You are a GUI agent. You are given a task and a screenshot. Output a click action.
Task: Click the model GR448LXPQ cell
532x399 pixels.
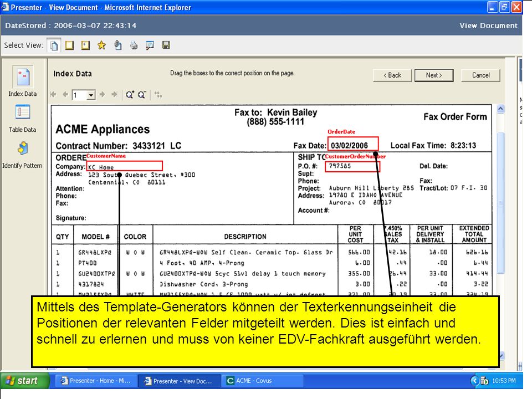[x=95, y=253]
